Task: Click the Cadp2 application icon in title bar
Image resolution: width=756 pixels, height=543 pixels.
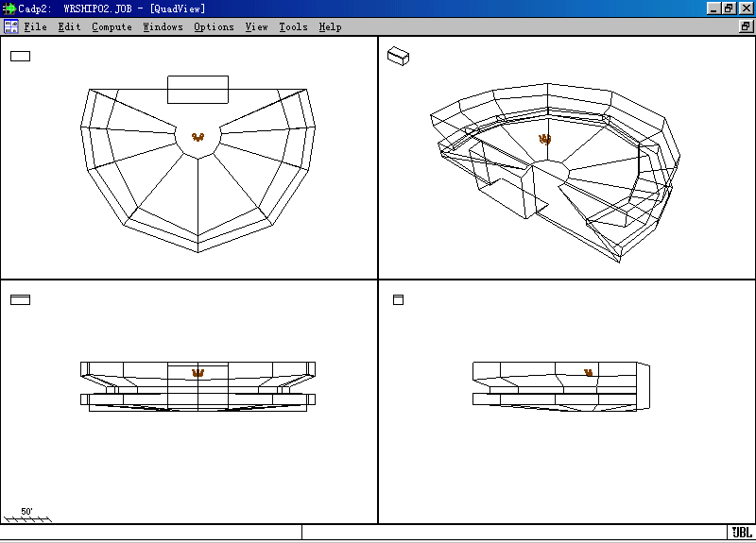Action: tap(9, 8)
